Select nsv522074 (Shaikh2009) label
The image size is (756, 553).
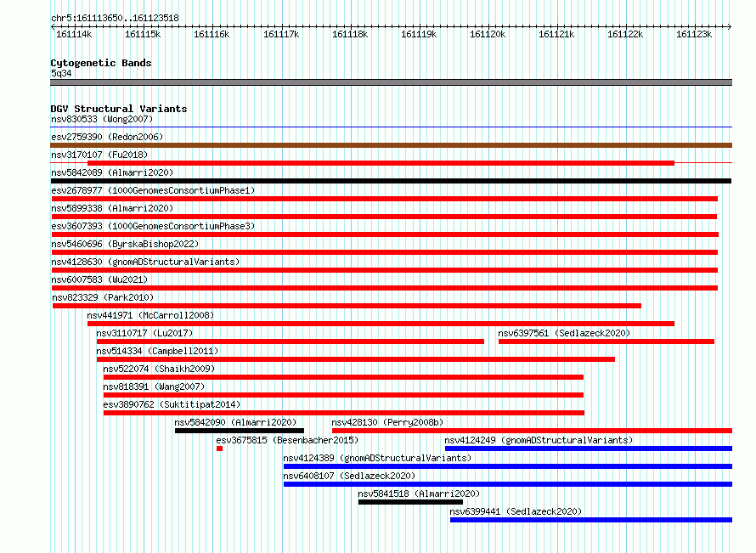coord(159,369)
